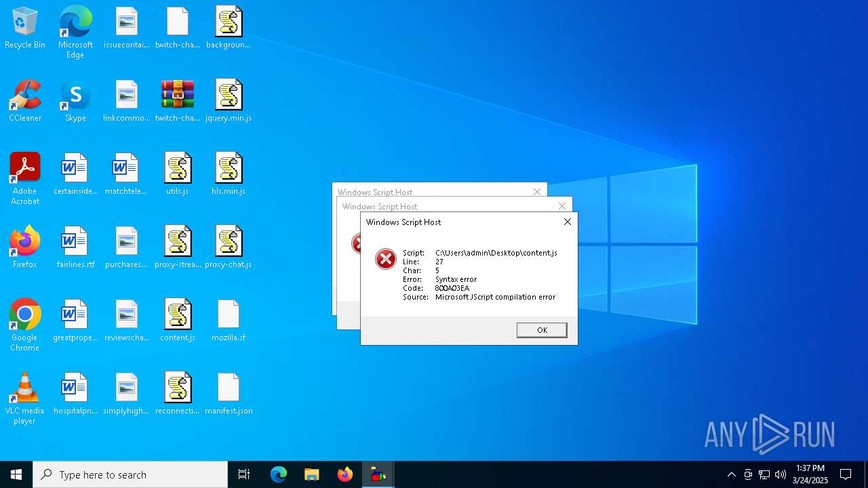Select the twitch-cha... WinRAR archive

177,101
